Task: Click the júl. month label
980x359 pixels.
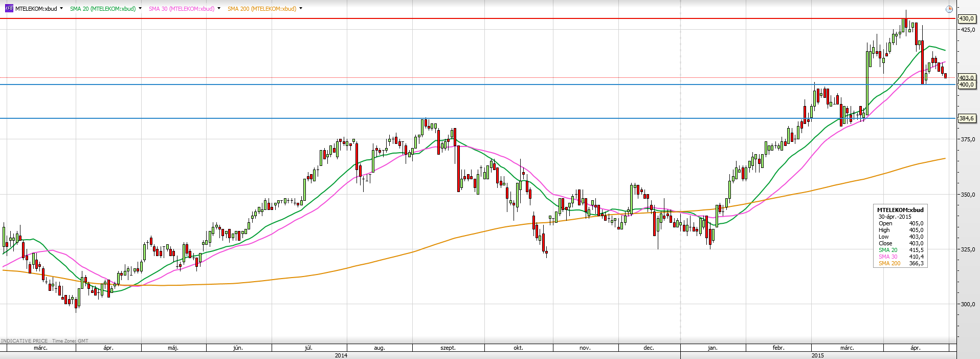Action: pyautogui.click(x=308, y=348)
